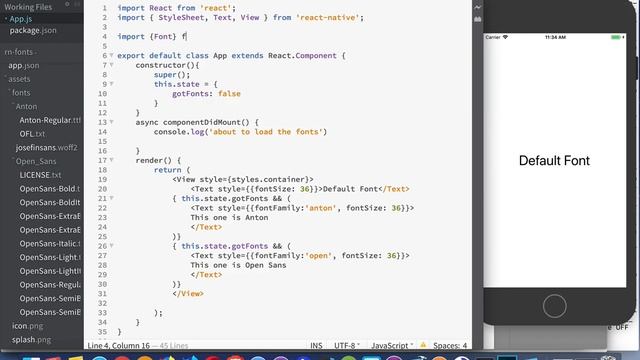Viewport: 640px width, 360px height.
Task: Open OpenSans-Regul file
Action: click(50, 285)
